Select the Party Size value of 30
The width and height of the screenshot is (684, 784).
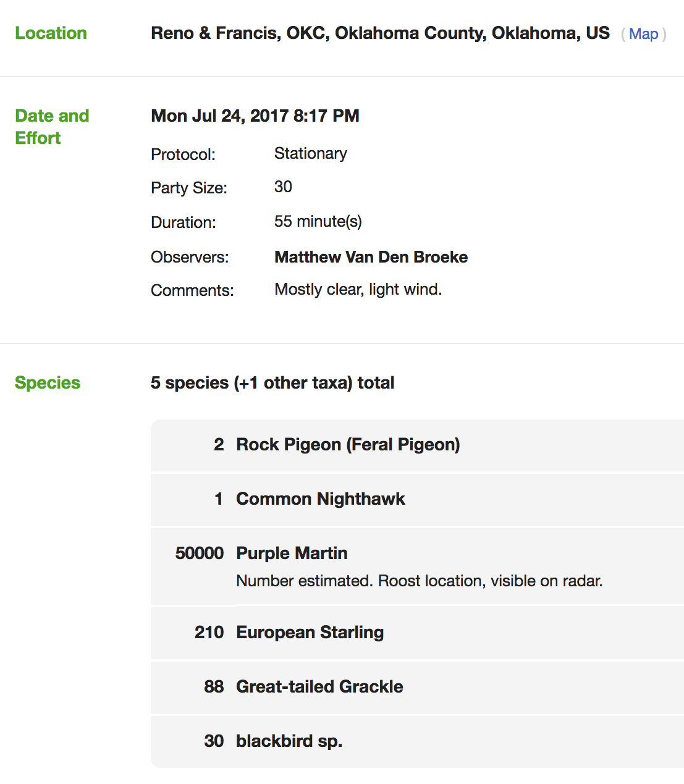coord(283,187)
